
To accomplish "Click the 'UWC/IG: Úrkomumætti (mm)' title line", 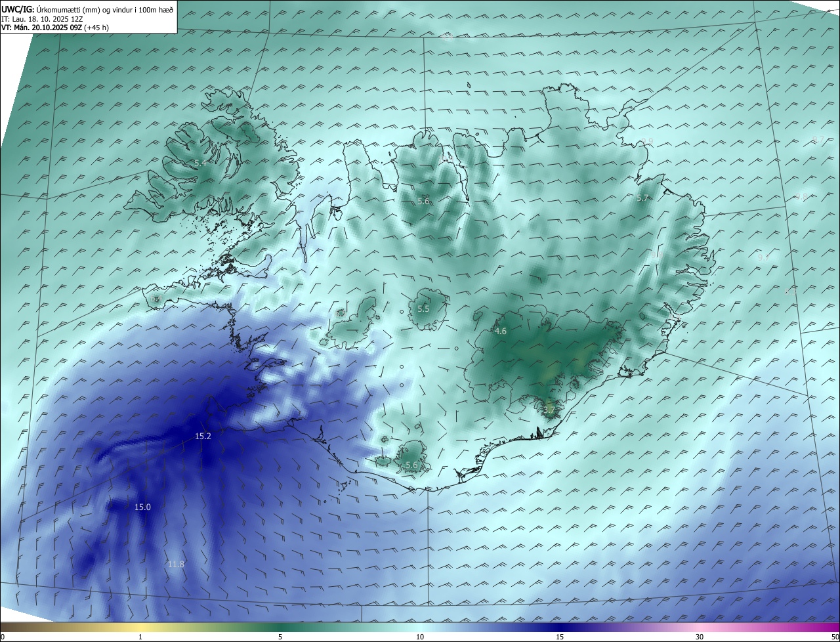I will [87, 9].
